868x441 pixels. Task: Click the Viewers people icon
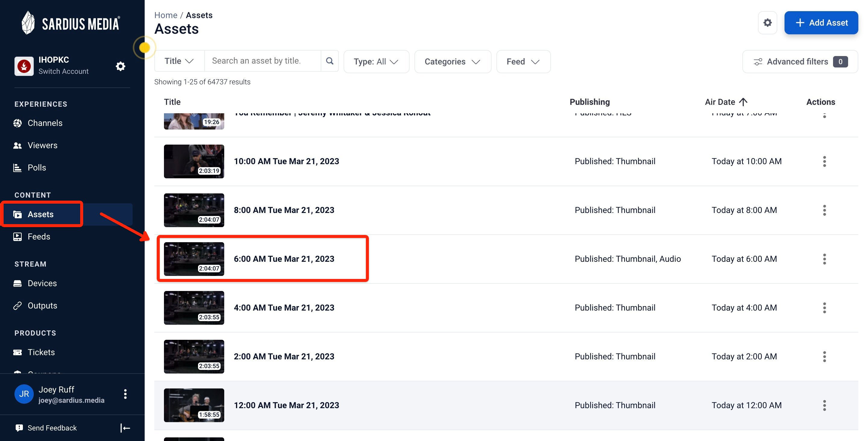(x=18, y=145)
